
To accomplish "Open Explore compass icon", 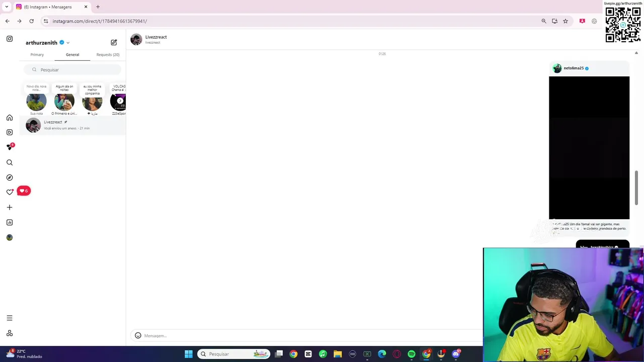I will point(10,177).
